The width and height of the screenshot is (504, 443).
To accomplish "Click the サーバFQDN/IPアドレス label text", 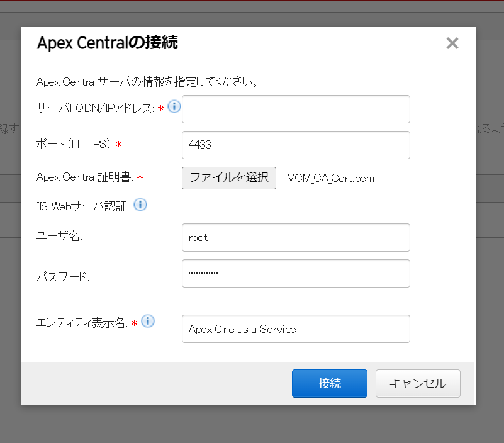I will coord(95,109).
